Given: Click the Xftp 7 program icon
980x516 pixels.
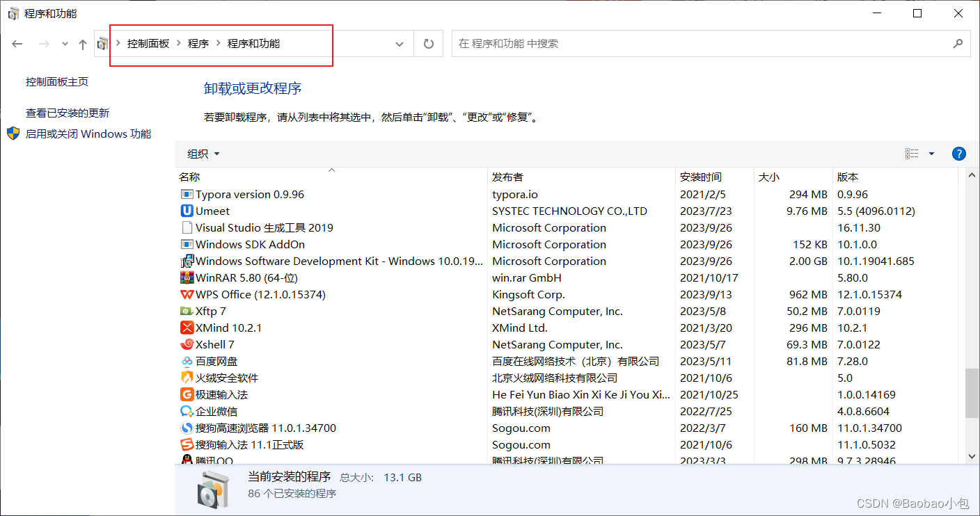Looking at the screenshot, I should click(x=187, y=312).
